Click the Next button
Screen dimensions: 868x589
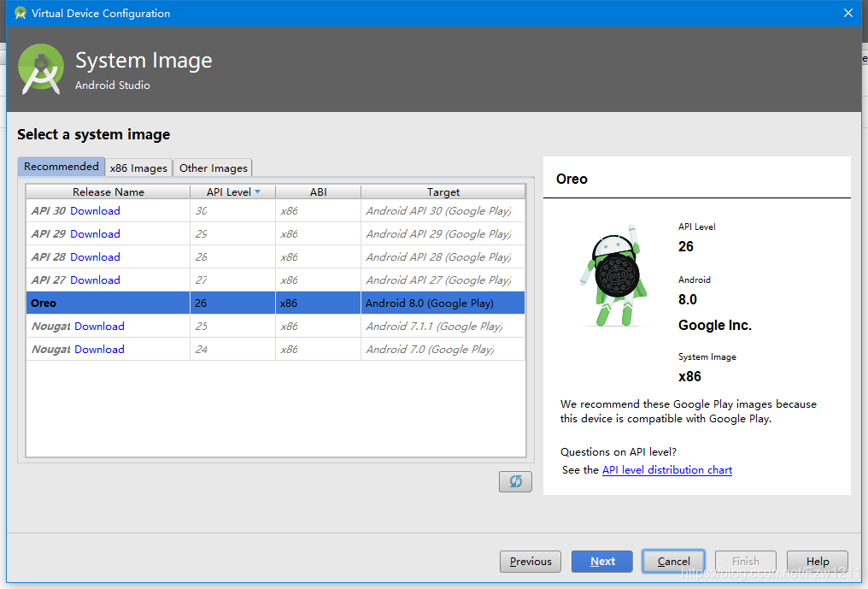point(602,562)
